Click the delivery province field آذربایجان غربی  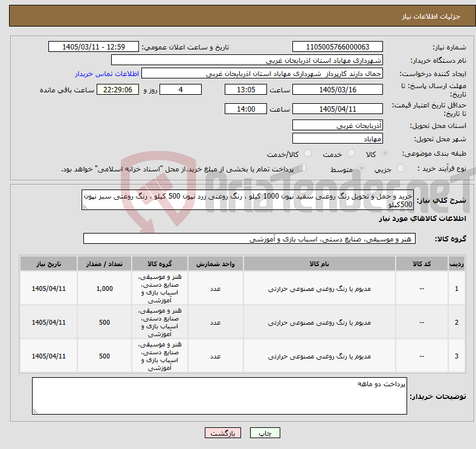337,125
